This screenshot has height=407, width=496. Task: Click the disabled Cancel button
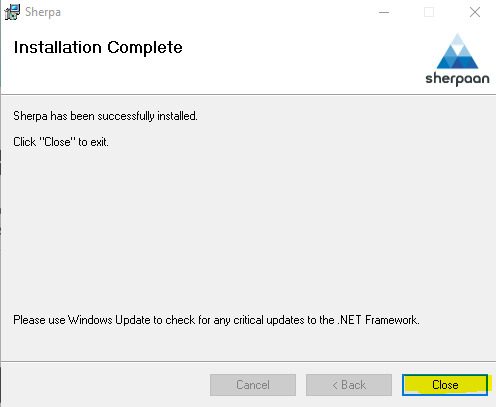click(253, 385)
